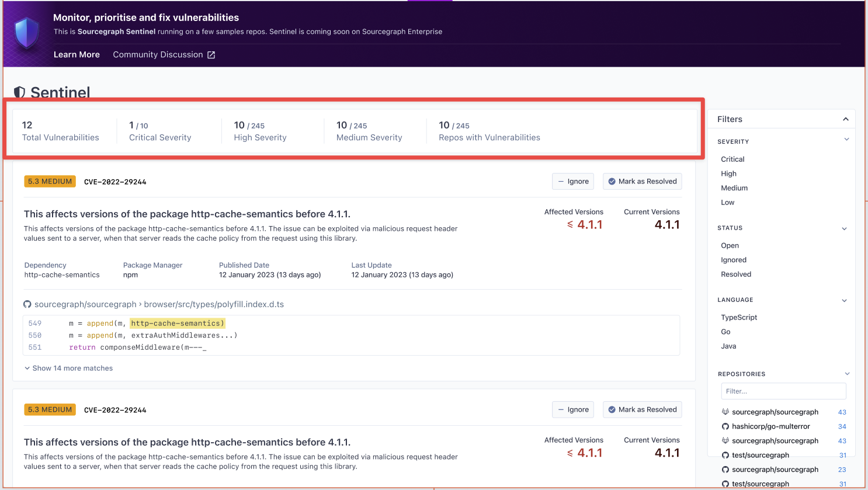Click the top card's Affected Versions 4.1.1 value

click(585, 225)
